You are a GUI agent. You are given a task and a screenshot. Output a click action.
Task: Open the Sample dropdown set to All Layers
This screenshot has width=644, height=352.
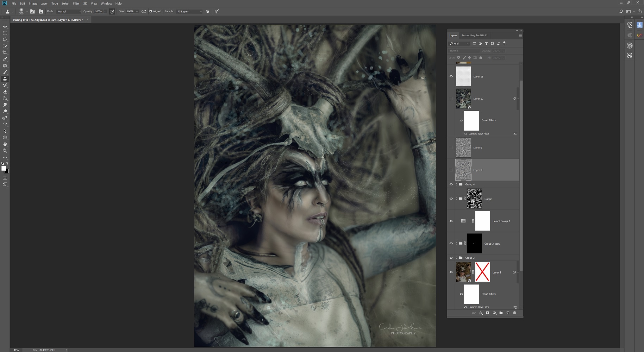point(189,12)
